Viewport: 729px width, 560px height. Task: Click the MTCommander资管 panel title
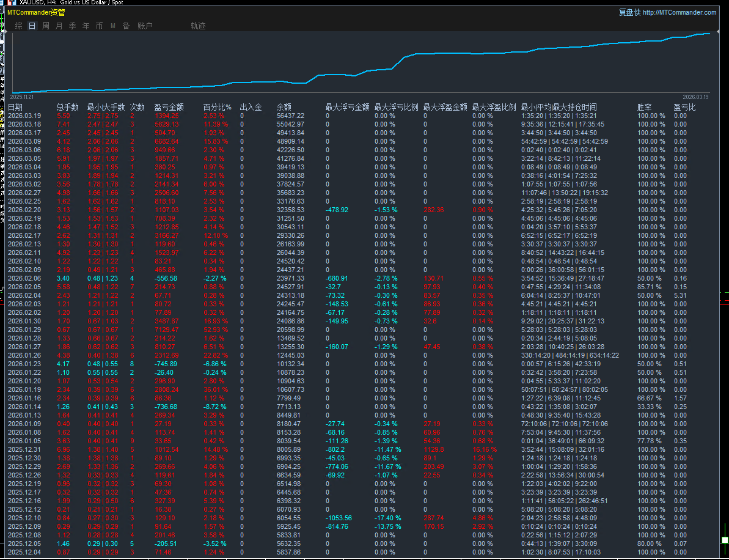36,12
